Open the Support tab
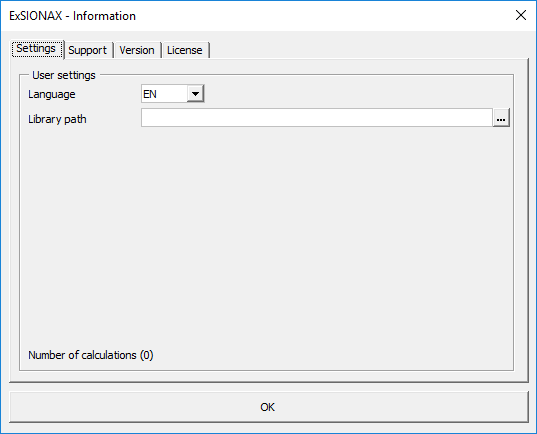Screen dimensions: 537x434 pos(88,50)
